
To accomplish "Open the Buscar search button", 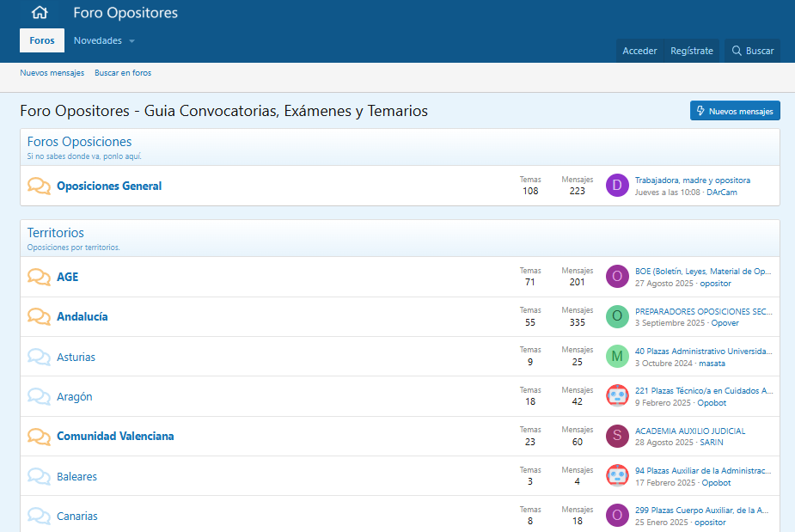I will [753, 51].
